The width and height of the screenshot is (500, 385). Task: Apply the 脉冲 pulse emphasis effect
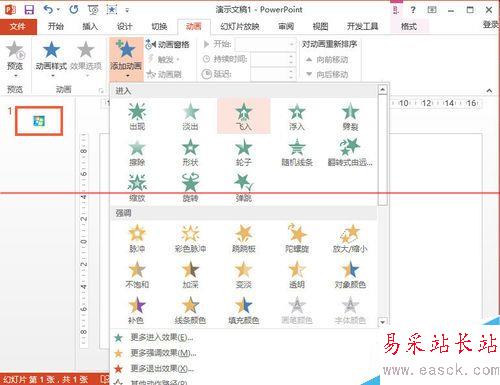pyautogui.click(x=137, y=238)
